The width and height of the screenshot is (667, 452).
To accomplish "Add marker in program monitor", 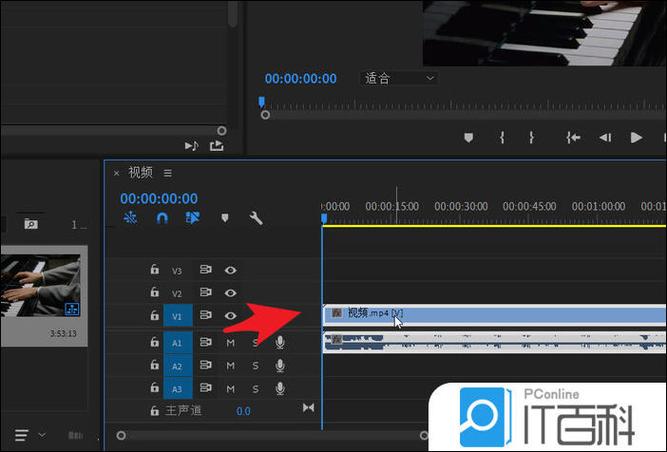I will click(468, 137).
